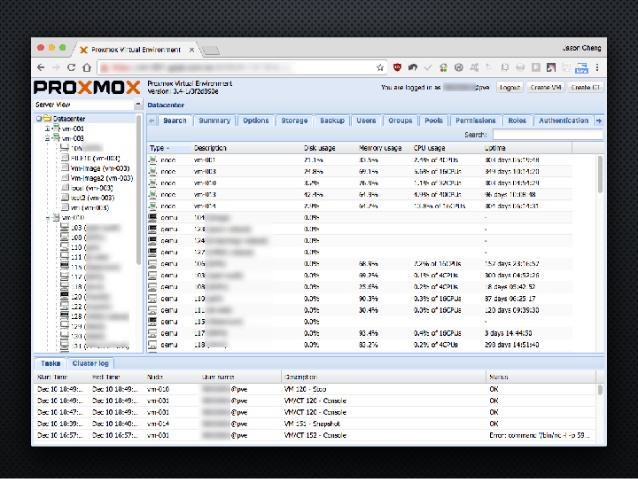The image size is (638, 479).
Task: Sort by the Uptime column header
Action: pyautogui.click(x=527, y=148)
